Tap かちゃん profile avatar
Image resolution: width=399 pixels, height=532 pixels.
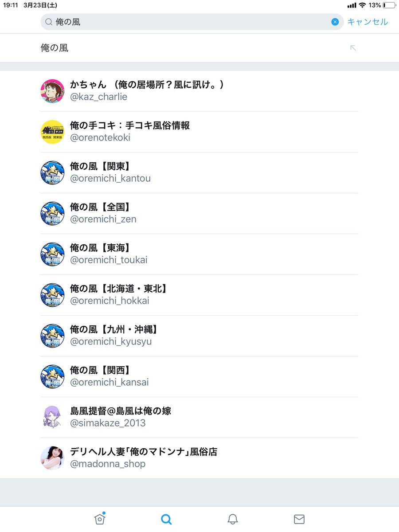(52, 91)
